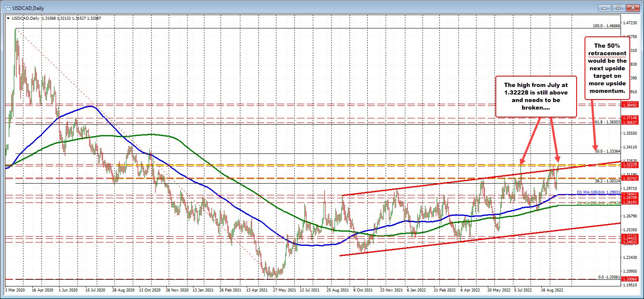Click the July high annotation text box

(536, 97)
